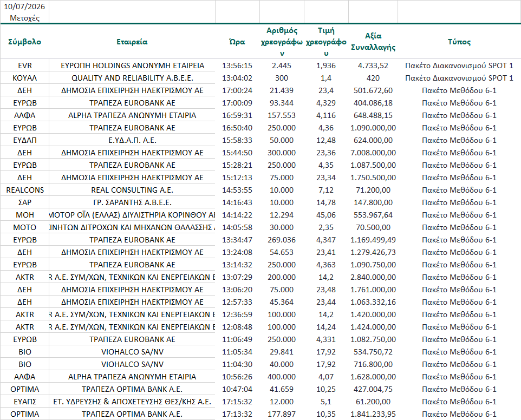
Task: Click the time 15:28:21
Action: click(237, 165)
